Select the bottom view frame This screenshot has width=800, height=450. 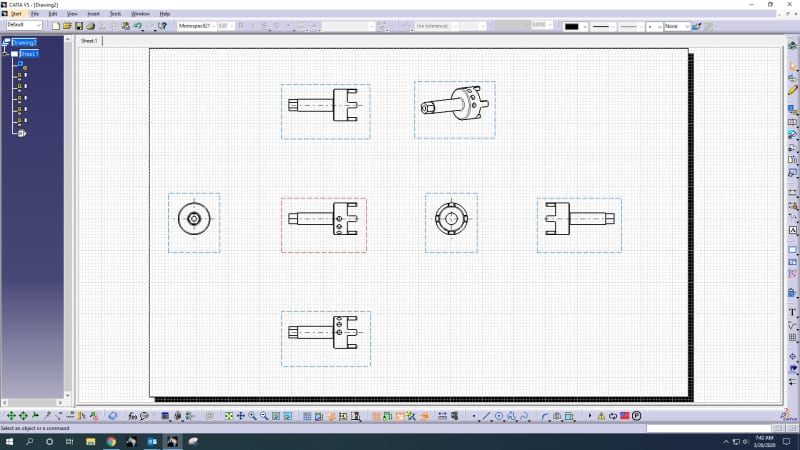(326, 339)
